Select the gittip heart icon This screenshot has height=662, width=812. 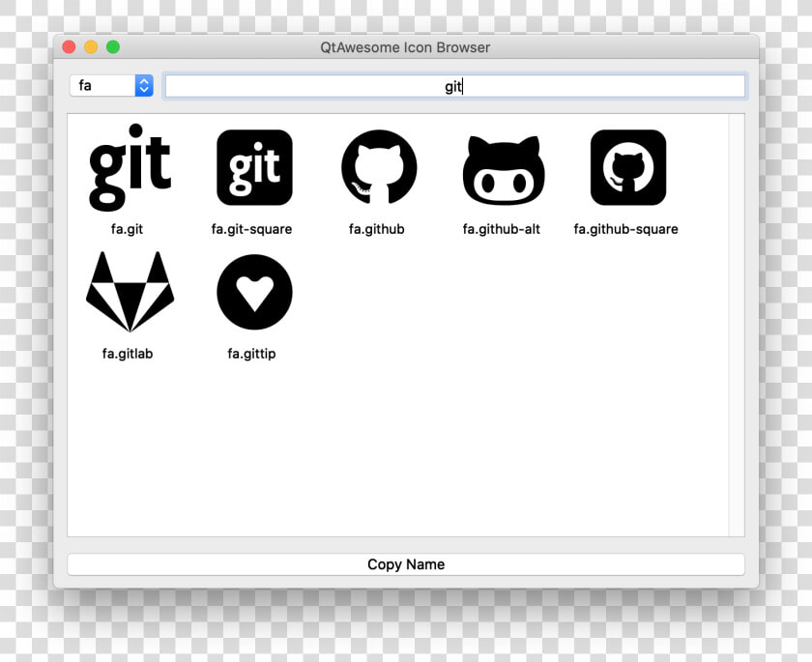click(x=254, y=292)
